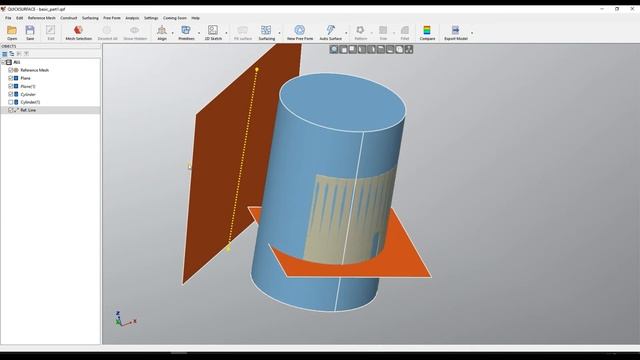Open the Export Model dropdown arrow

[x=472, y=33]
